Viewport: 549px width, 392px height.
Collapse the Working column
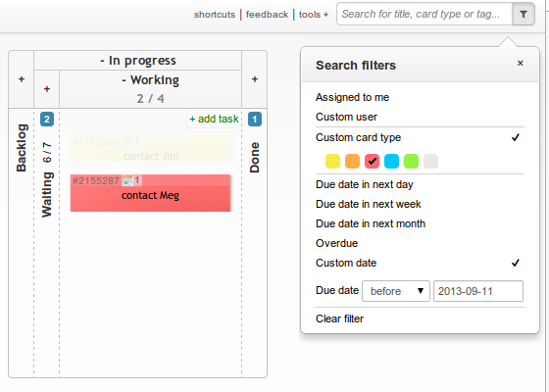[x=124, y=80]
